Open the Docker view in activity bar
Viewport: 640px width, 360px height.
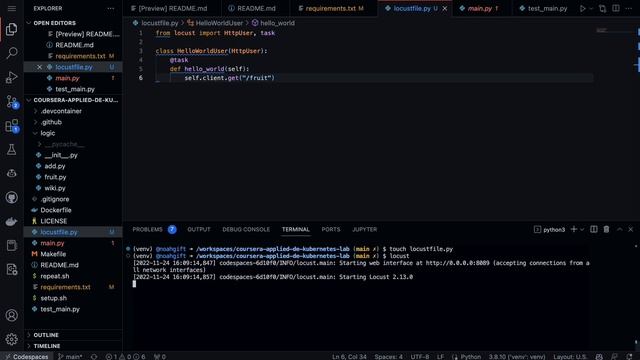click(x=11, y=222)
